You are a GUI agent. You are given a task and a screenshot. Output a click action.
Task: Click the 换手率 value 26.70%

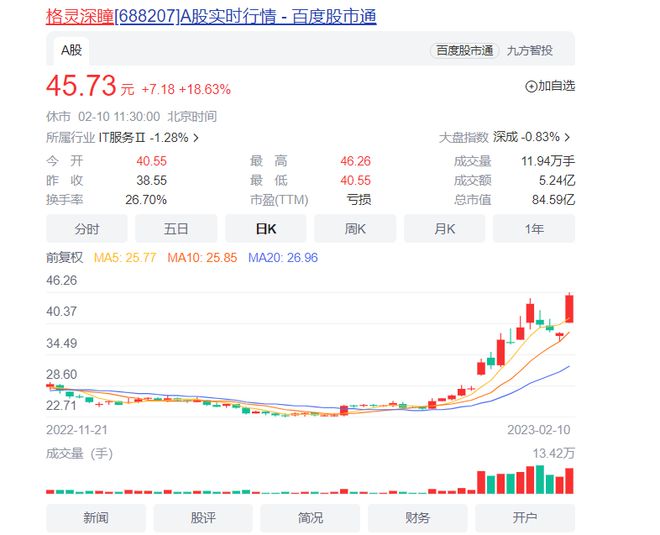[146, 200]
